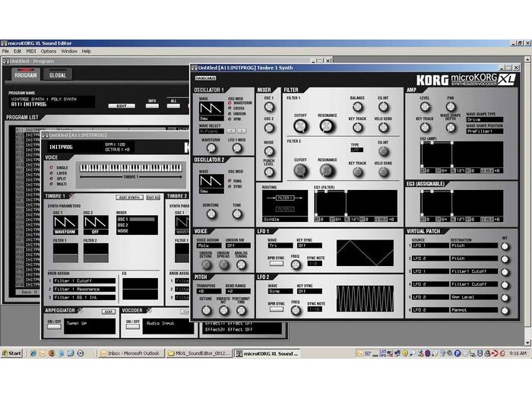
Task: Click Pitch Detune knob
Action: coord(206,310)
